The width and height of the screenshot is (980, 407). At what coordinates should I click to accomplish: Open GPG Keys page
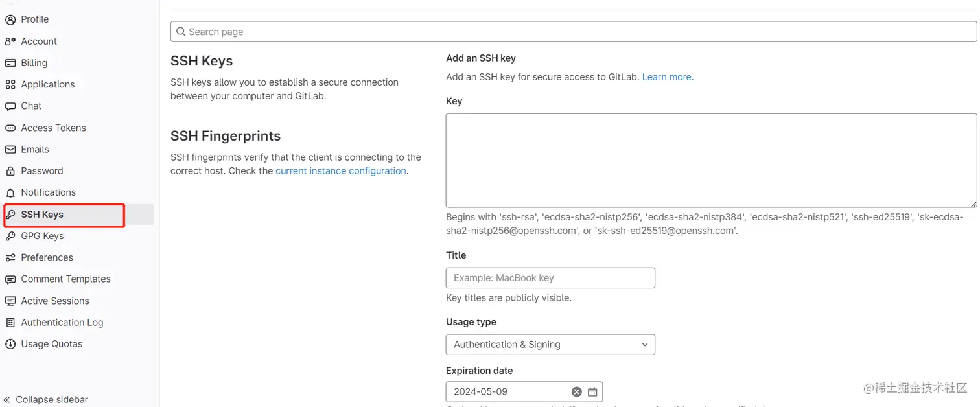tap(42, 236)
